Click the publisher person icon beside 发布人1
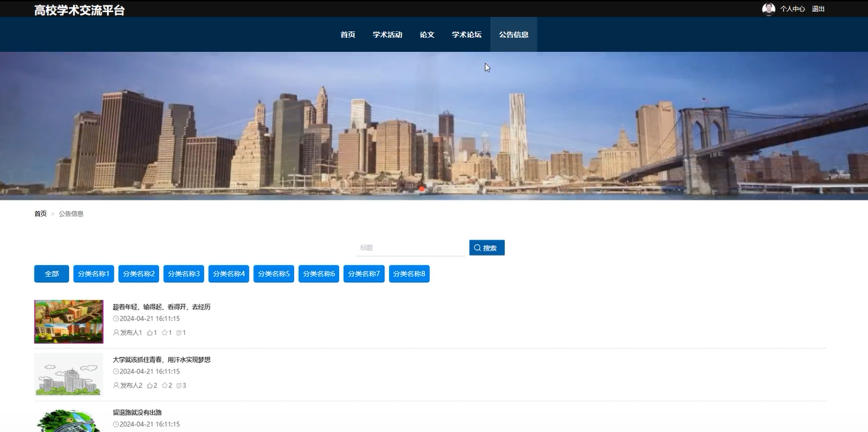The height and width of the screenshot is (432, 868). coord(116,332)
